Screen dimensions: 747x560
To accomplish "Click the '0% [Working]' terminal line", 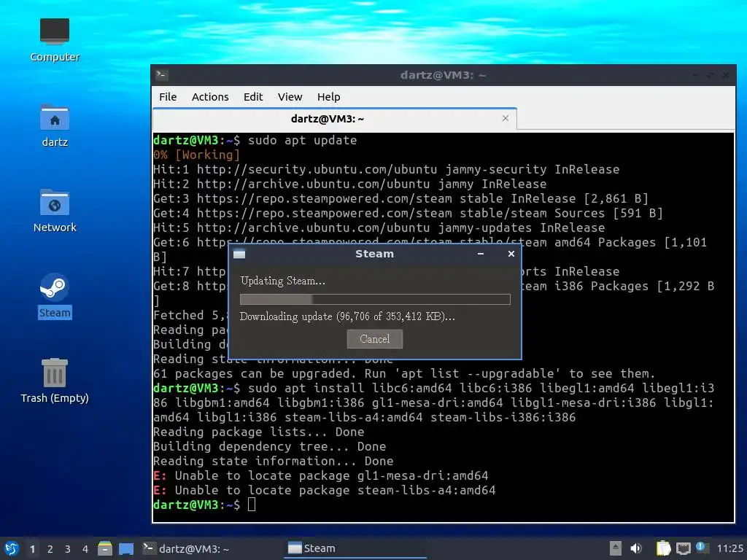I will coord(196,155).
